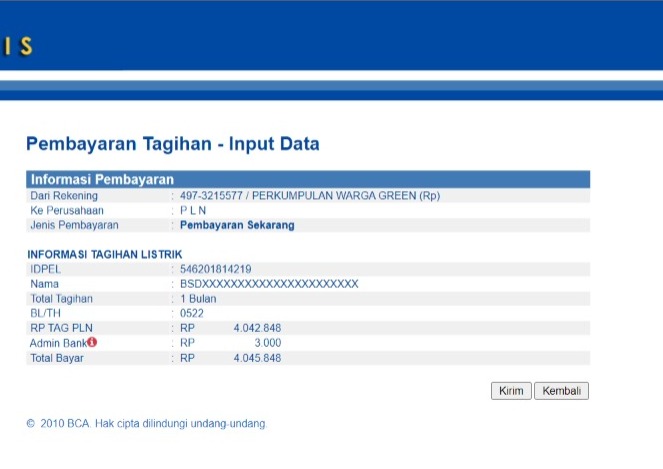The width and height of the screenshot is (663, 469).
Task: Click the red Admin Bank info icon
Action: (92, 342)
